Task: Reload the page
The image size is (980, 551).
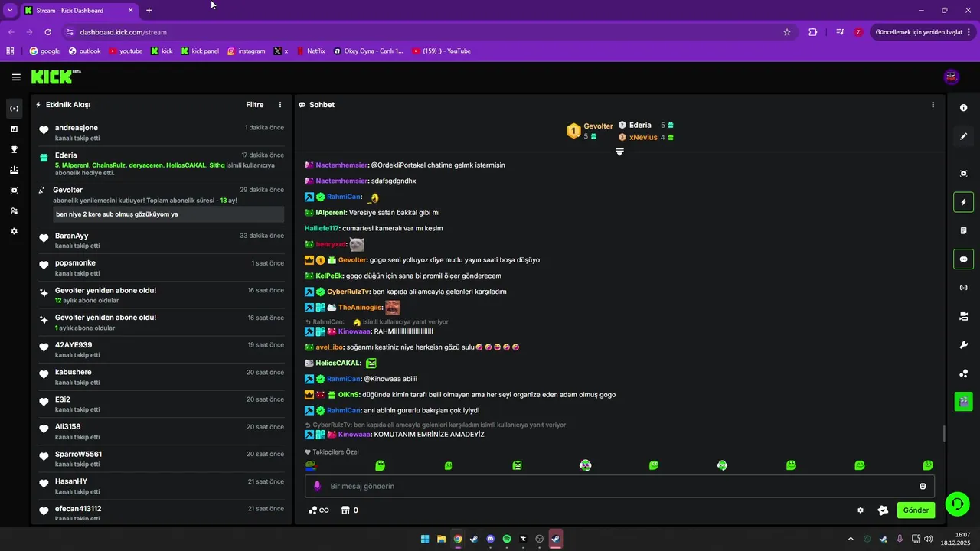Action: pyautogui.click(x=47, y=32)
